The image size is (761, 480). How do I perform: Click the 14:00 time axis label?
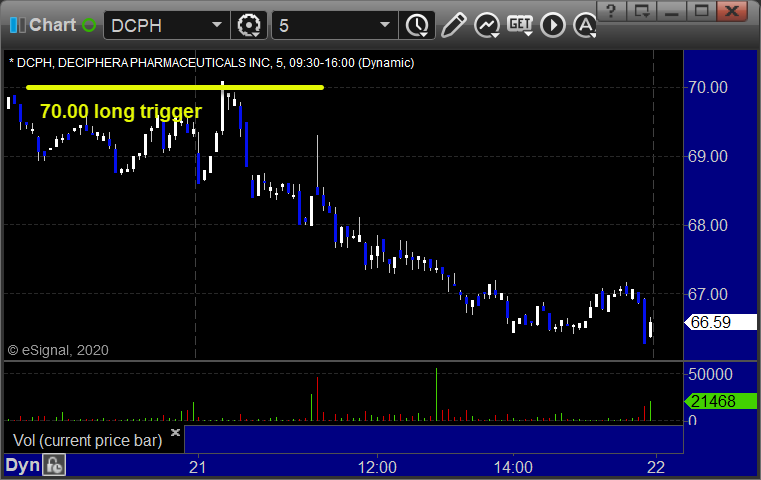pyautogui.click(x=513, y=467)
